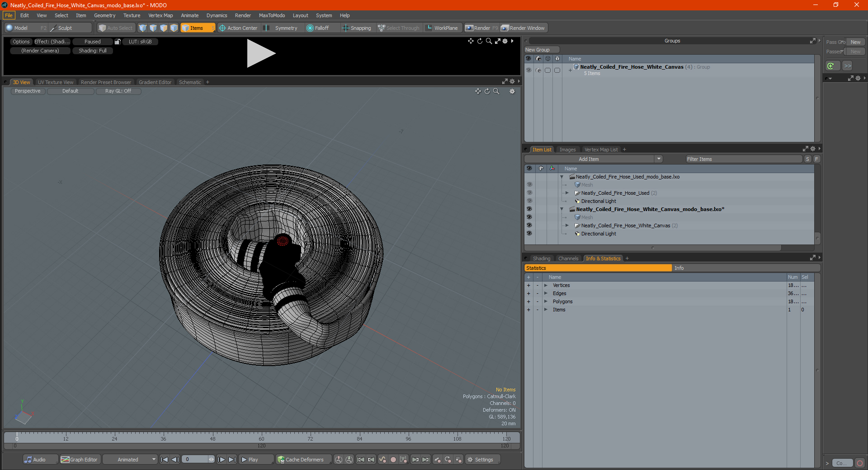Open Falloff options
This screenshot has height=470, width=868.
318,28
